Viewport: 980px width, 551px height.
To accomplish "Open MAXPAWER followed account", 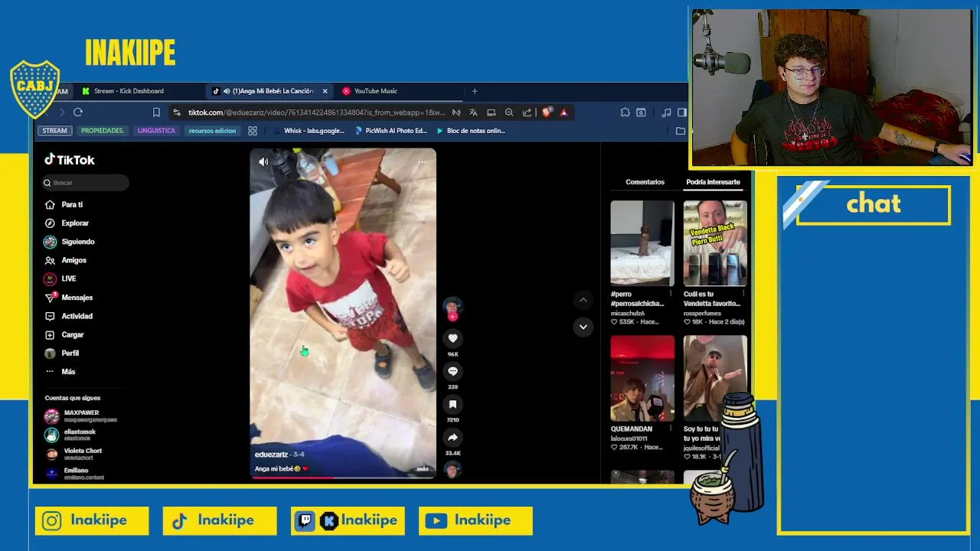I will [x=80, y=416].
